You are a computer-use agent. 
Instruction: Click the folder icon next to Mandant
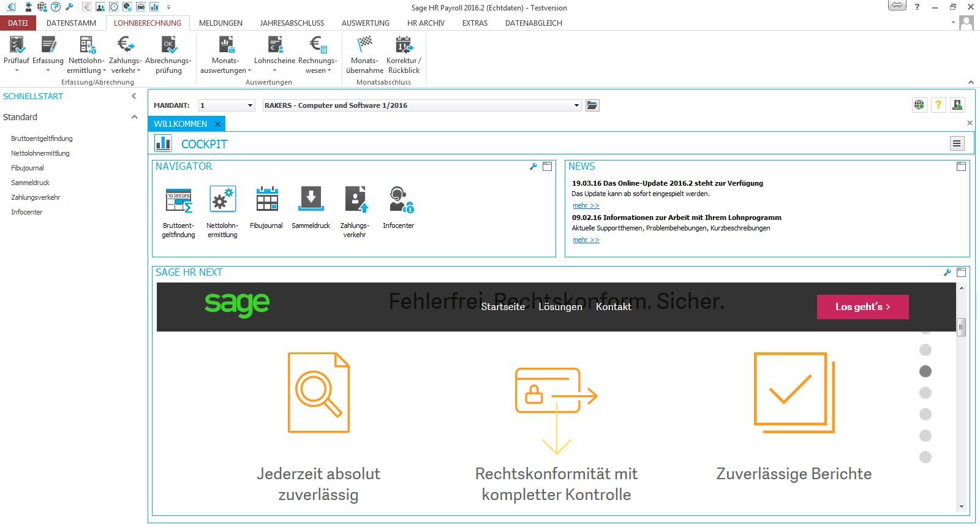tap(592, 105)
